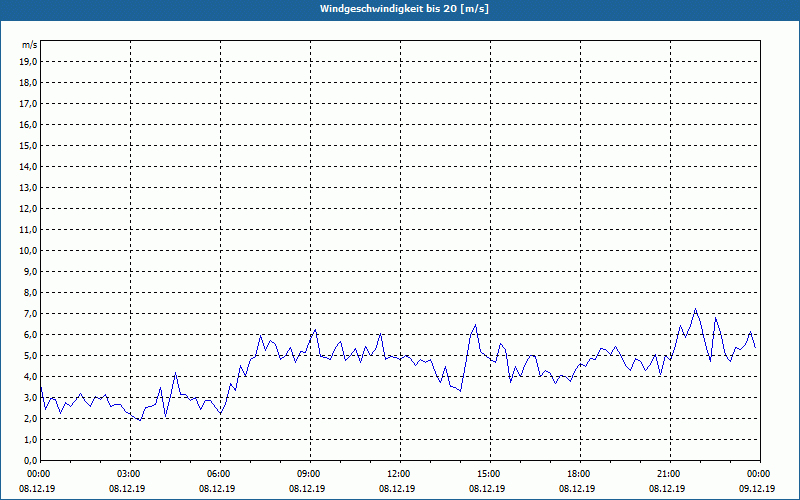This screenshot has width=800, height=500.
Task: Select the 08.12.19 date under 15:00
Action: click(x=487, y=488)
